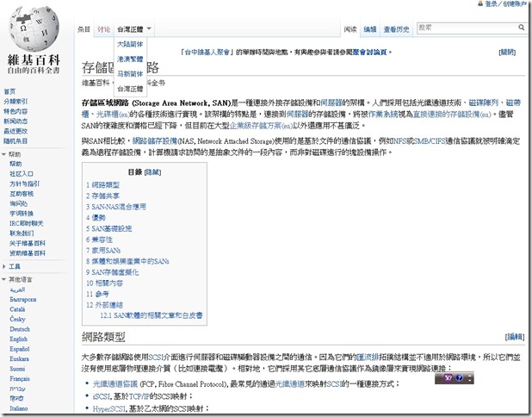Open 特色内容 in the sidebar
Viewport: 532px width, 417px height.
pos(15,111)
